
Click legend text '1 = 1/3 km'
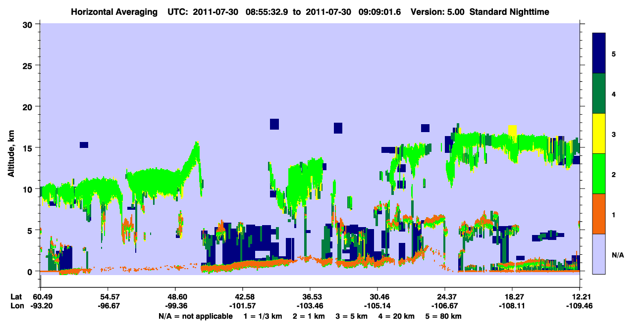pyautogui.click(x=262, y=316)
